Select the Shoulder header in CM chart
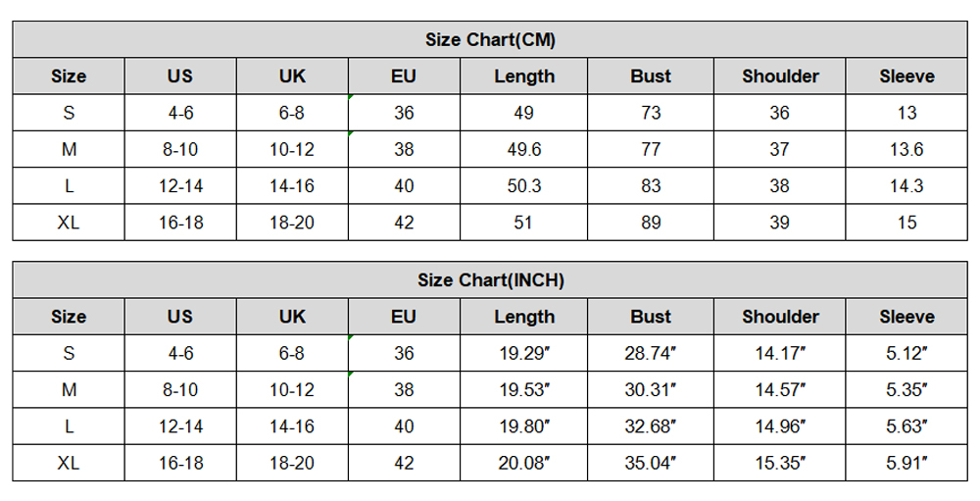Viewport: 980px width, 501px height. tap(780, 76)
